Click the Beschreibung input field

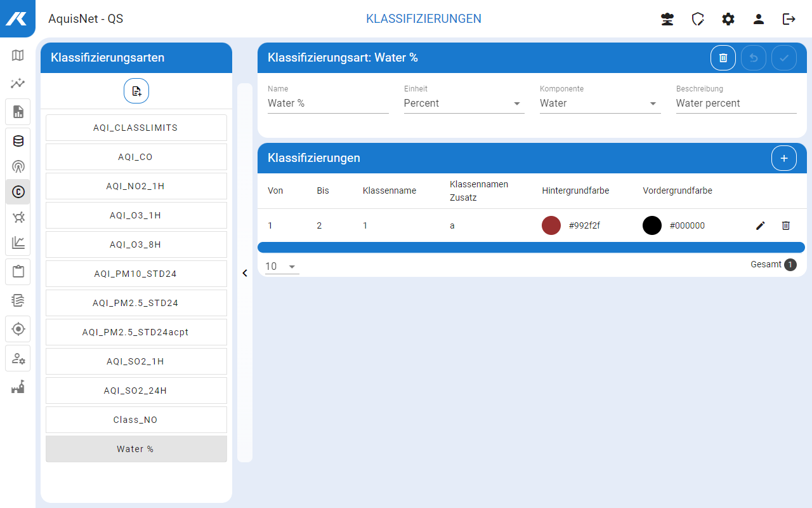point(736,104)
